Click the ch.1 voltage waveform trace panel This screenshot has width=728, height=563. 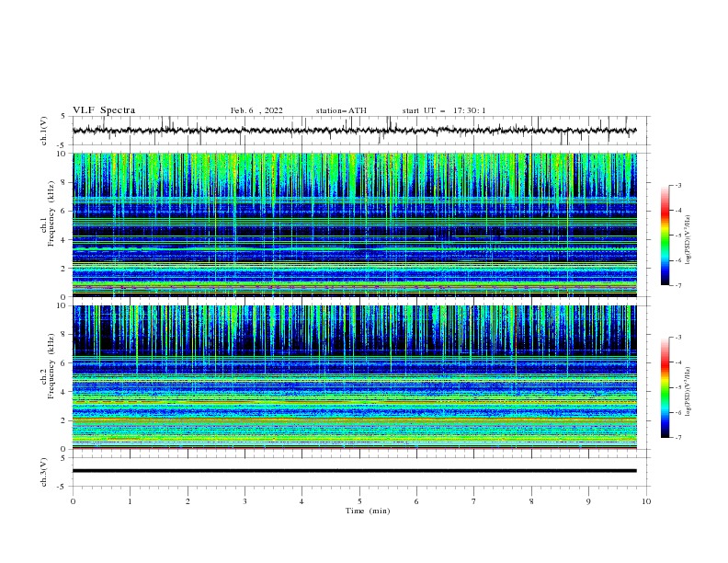pos(360,131)
